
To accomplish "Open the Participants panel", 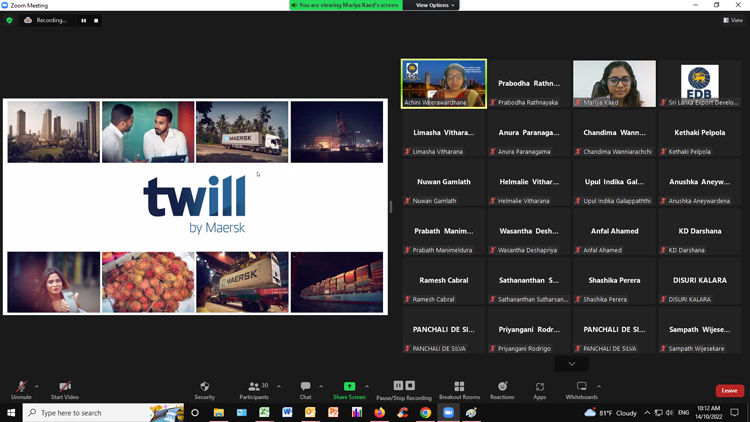I will pyautogui.click(x=254, y=390).
